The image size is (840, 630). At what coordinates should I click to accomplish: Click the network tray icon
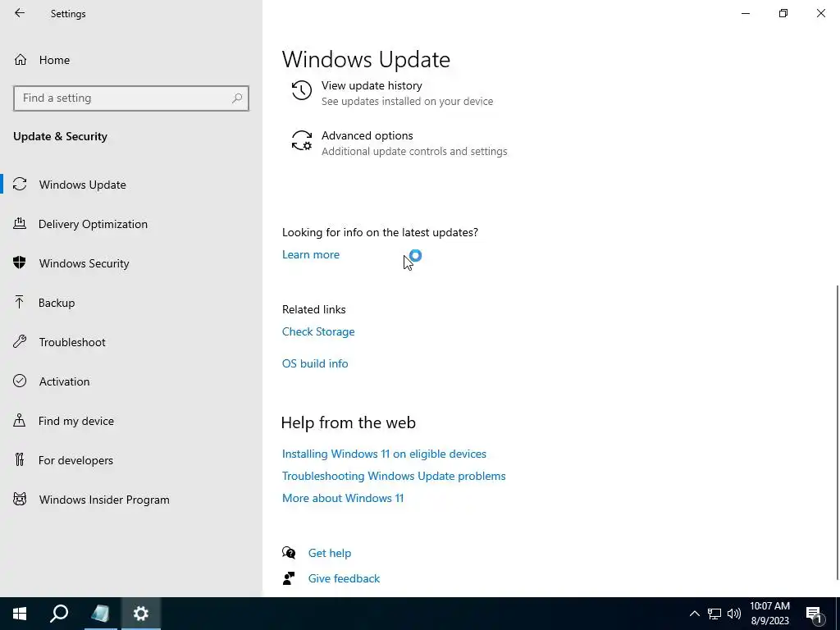pos(714,614)
